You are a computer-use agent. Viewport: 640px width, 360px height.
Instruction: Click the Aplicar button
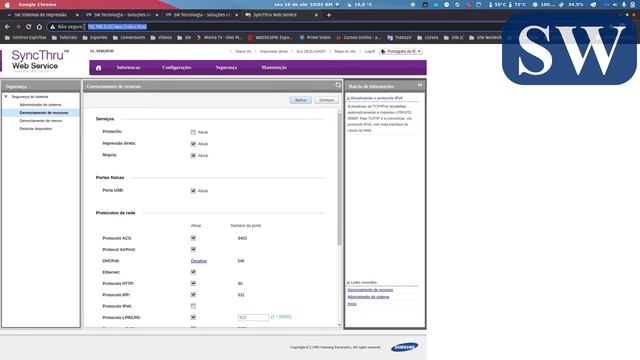click(301, 100)
